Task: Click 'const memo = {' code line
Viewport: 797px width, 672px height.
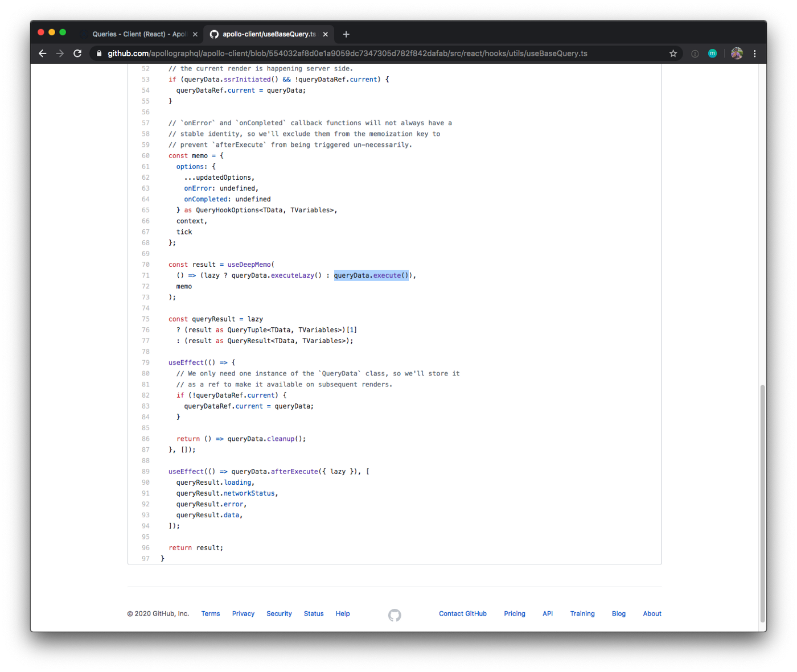Action: (x=196, y=156)
